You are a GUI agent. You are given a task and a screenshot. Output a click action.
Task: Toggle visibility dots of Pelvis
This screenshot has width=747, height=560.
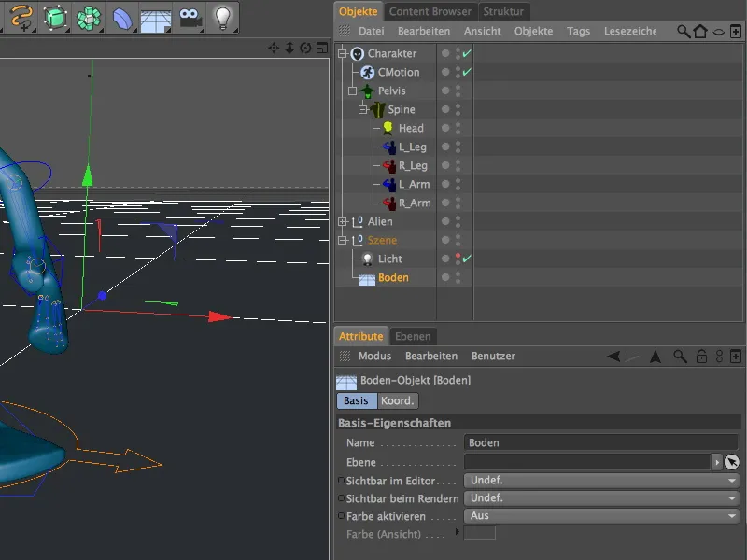458,91
